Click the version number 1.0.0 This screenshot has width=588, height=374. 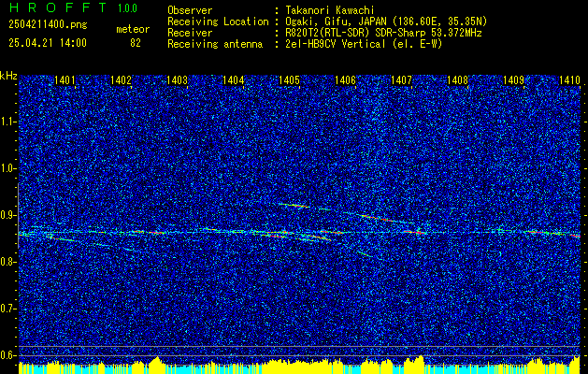(x=127, y=7)
